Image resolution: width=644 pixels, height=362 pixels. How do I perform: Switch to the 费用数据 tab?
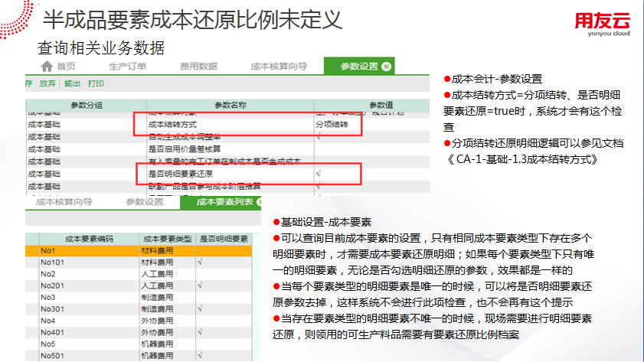[198, 67]
